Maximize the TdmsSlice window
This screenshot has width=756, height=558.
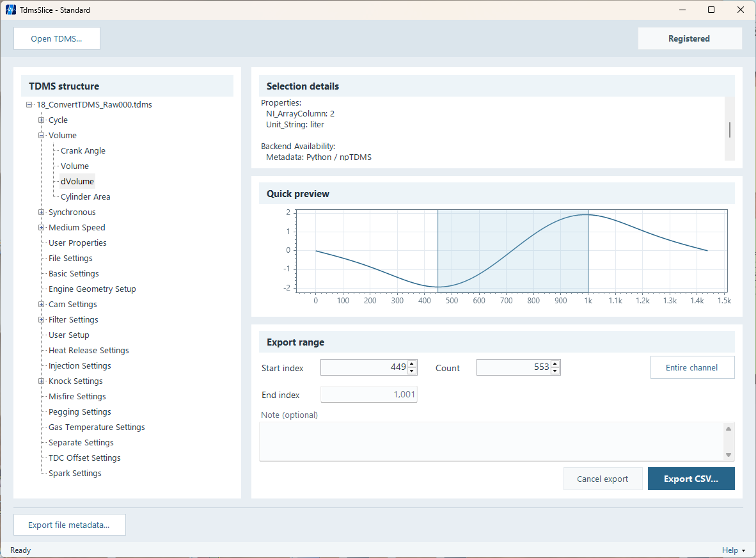tap(711, 10)
